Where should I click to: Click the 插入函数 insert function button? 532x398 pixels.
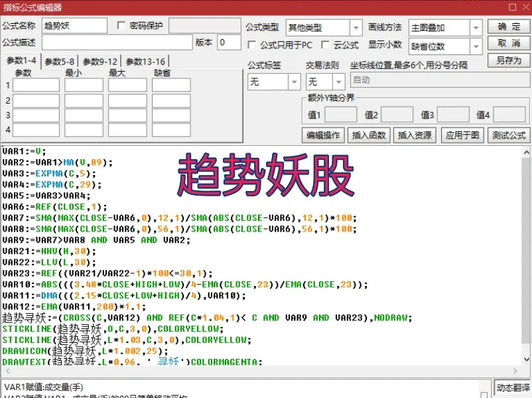[369, 135]
